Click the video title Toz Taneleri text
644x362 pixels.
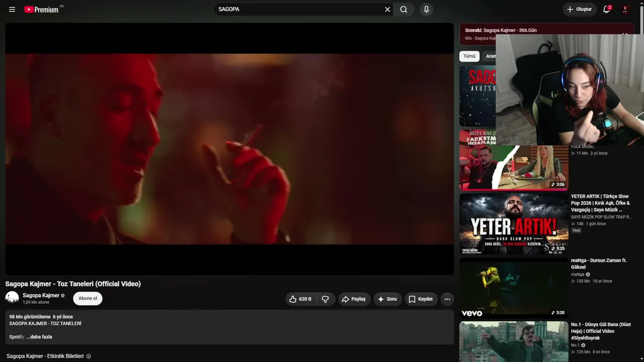tap(73, 284)
